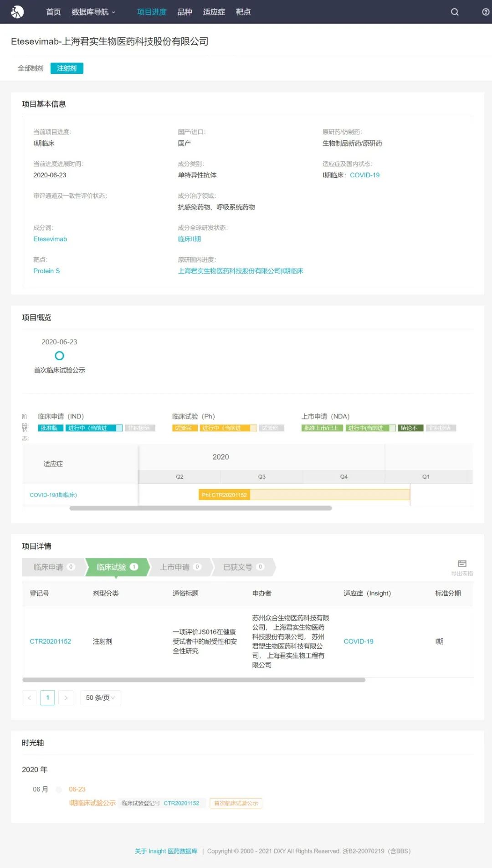Image resolution: width=492 pixels, height=868 pixels.
Task: Select 项目进度 in the top navigation
Action: tap(152, 12)
